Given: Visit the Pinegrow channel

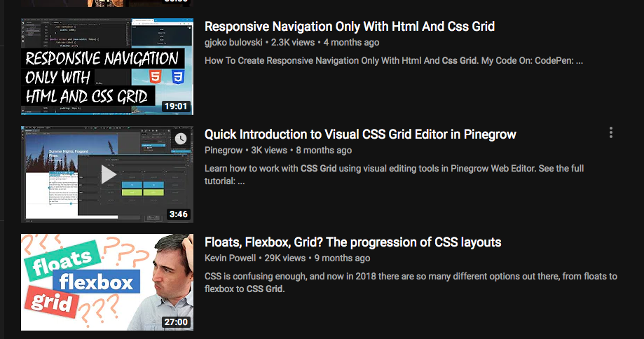Looking at the screenshot, I should [x=224, y=150].
